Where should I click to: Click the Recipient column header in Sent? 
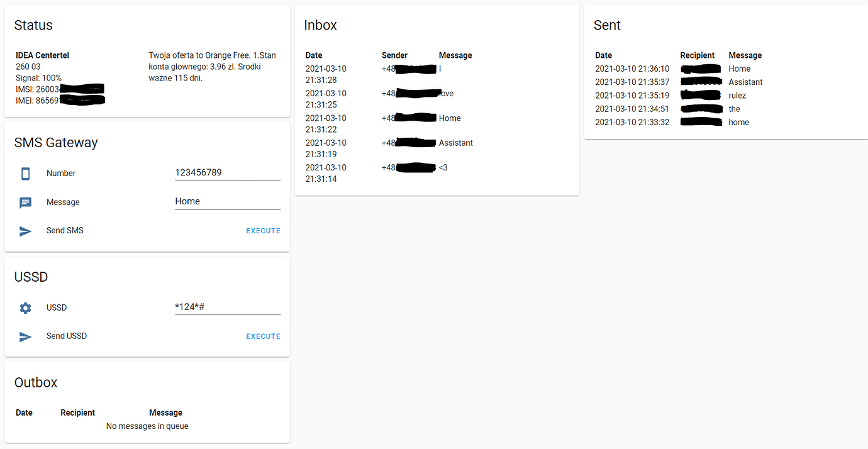(697, 55)
